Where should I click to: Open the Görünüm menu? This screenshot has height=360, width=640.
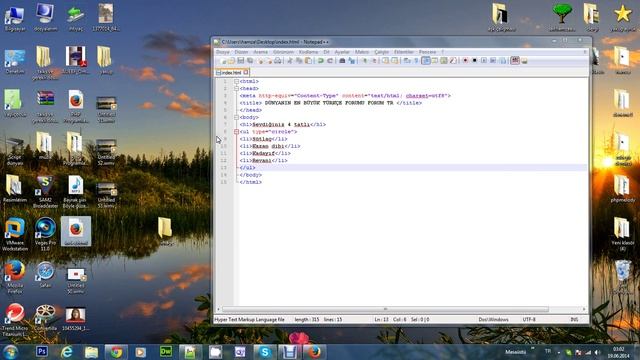(283, 52)
